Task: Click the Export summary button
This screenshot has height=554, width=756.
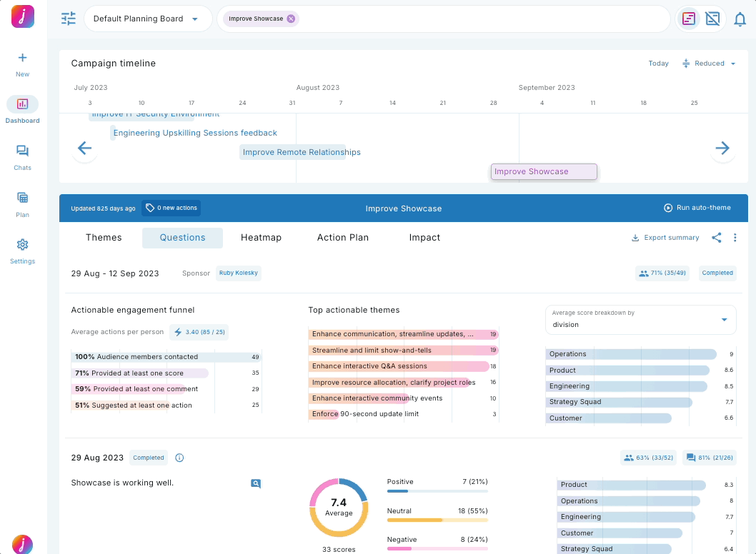Action: [x=665, y=238]
